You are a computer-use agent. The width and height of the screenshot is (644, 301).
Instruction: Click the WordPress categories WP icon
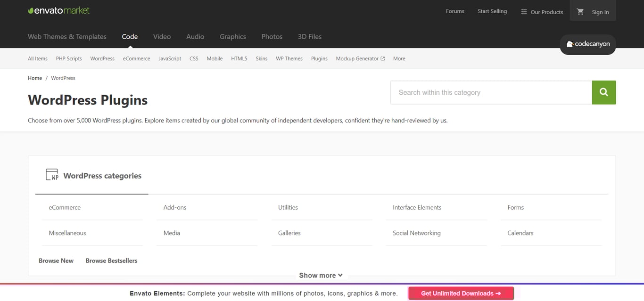click(x=52, y=175)
